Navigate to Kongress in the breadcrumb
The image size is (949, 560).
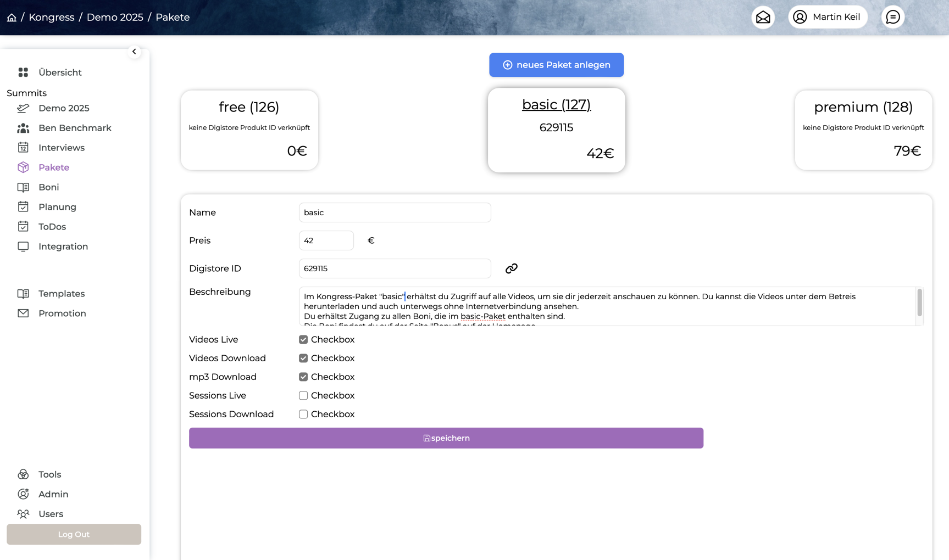pos(51,18)
